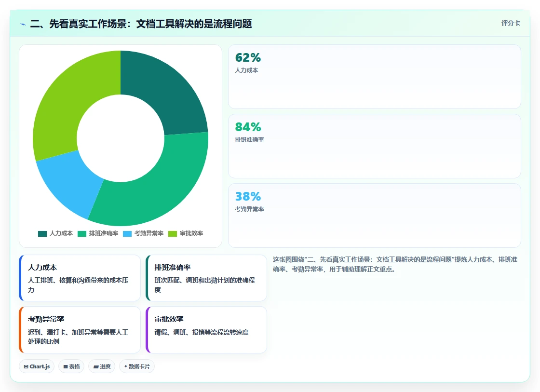Viewport: 540px width, 392px height.
Task: Select the 84% 排班准确率 stat card value
Action: pyautogui.click(x=248, y=127)
